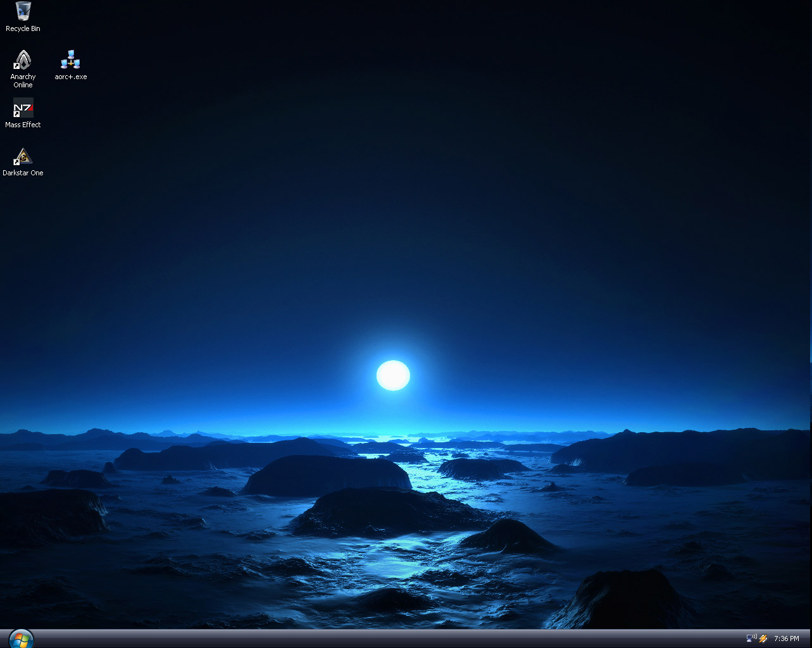
Task: Select the Anarchy Online shortcut icon
Action: point(23,59)
